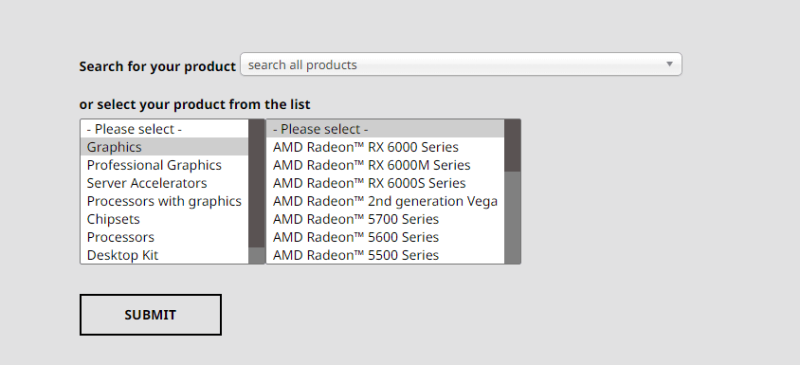Screen dimensions: 800x365
Task: Choose Desktop Kit from the category list
Action: pos(164,255)
